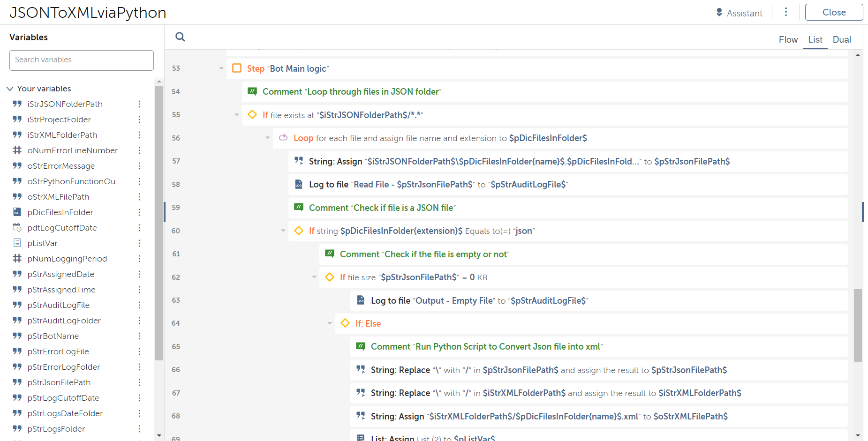Open the vertical ellipsis menu beside Assistant
This screenshot has height=441, width=868.
pos(786,12)
